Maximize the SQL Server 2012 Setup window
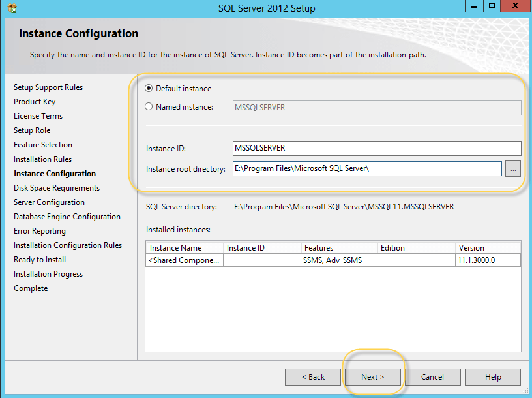Image resolution: width=532 pixels, height=398 pixels. point(492,7)
